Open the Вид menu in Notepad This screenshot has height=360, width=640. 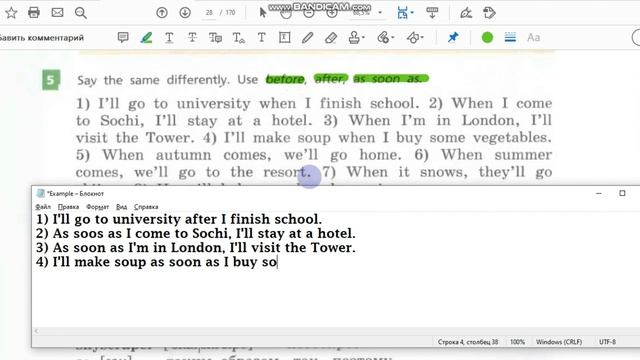(121, 207)
